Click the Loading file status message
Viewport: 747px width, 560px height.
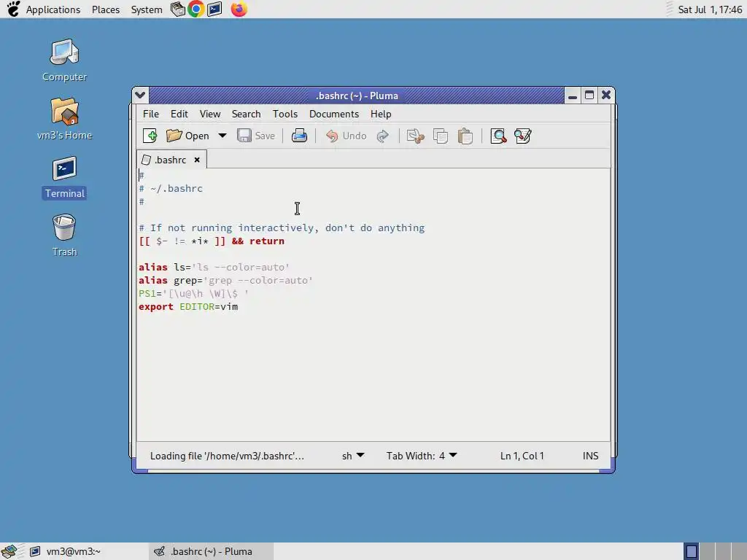[x=227, y=456]
